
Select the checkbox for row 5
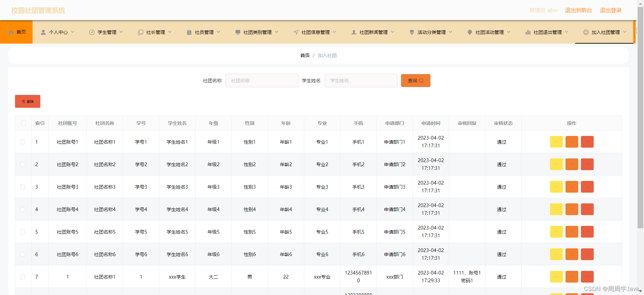pos(23,232)
